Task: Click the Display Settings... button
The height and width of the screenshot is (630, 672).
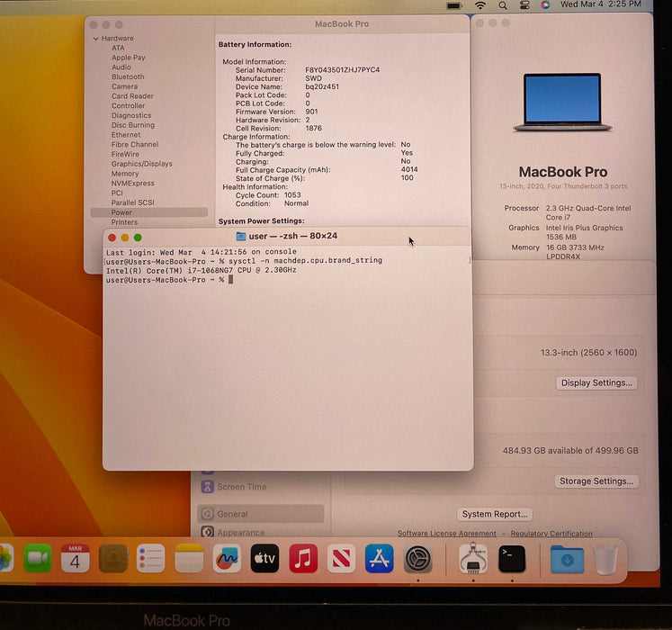Action: pyautogui.click(x=596, y=383)
